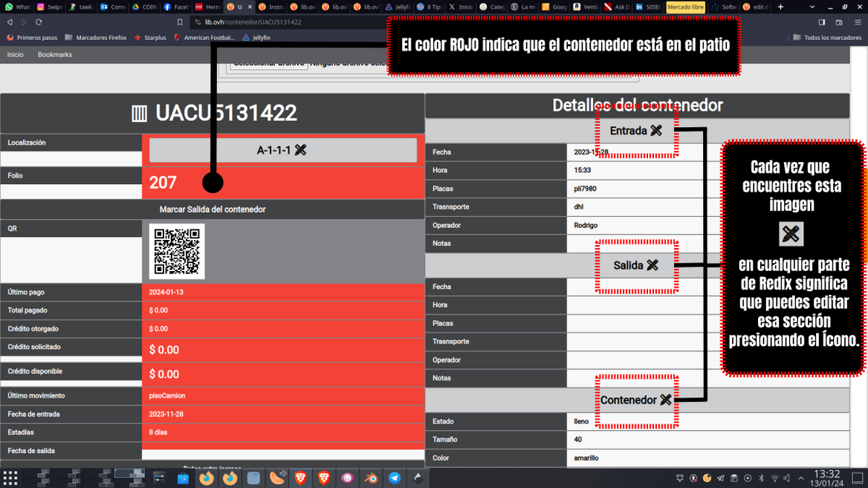Click the Marcar Salida del contenedor button

pyautogui.click(x=213, y=209)
